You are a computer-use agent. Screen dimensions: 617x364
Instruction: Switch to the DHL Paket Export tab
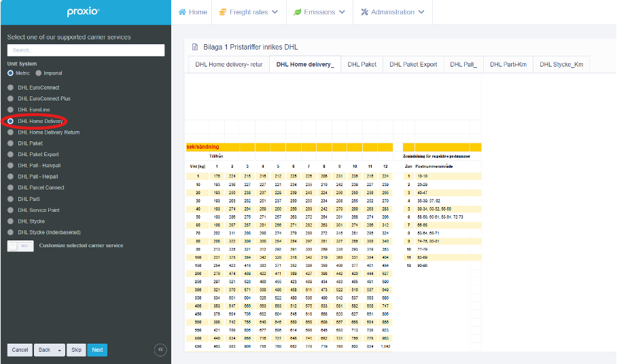tap(413, 65)
